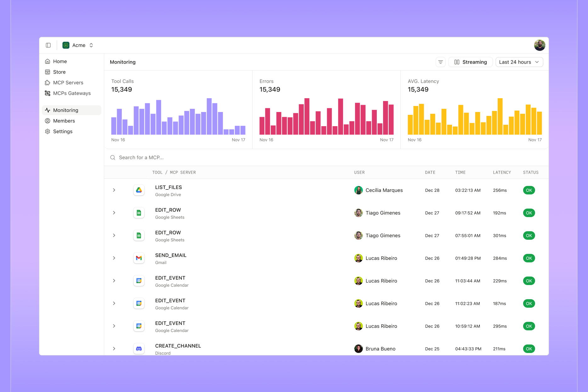
Task: Select the Gmail icon for SEND_EMAIL
Action: 139,258
